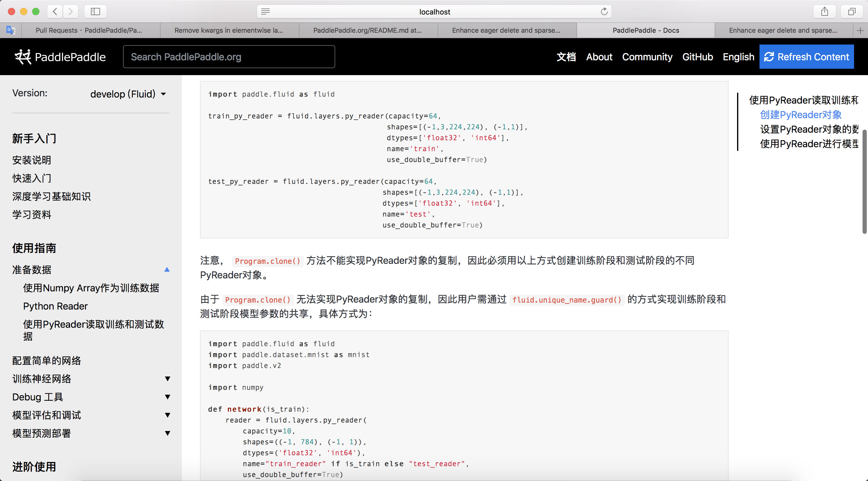This screenshot has height=481, width=868.
Task: Expand the 模型预测部署 section arrow
Action: 168,433
